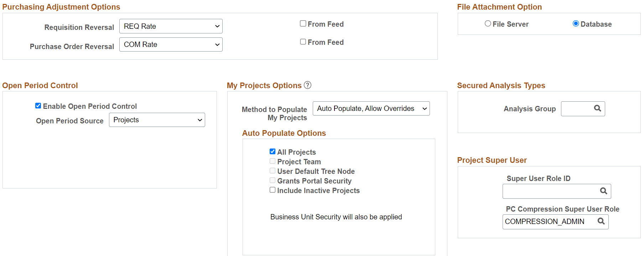Screen dimensions: 644x256
Task: Check From Feed for Purchase Order Reversal
Action: coord(303,42)
